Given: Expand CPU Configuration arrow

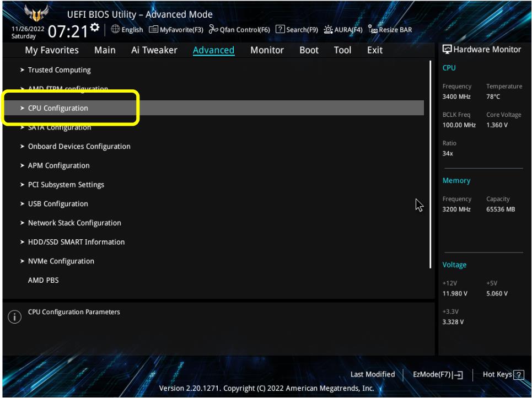Looking at the screenshot, I should point(22,108).
